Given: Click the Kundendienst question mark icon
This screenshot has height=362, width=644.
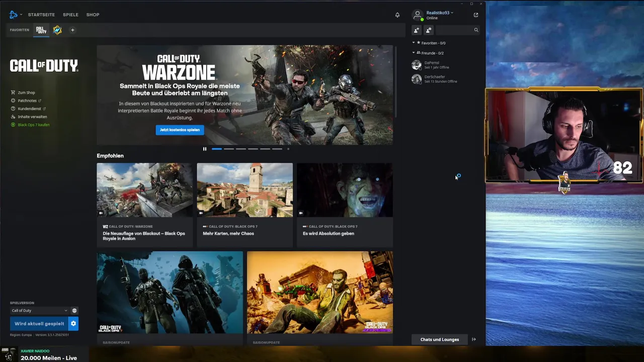Looking at the screenshot, I should click(13, 109).
